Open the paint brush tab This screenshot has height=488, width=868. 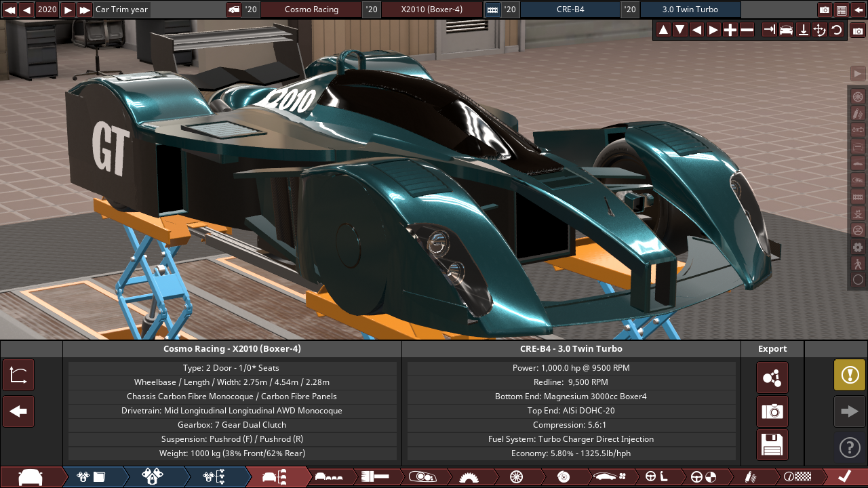[375, 477]
